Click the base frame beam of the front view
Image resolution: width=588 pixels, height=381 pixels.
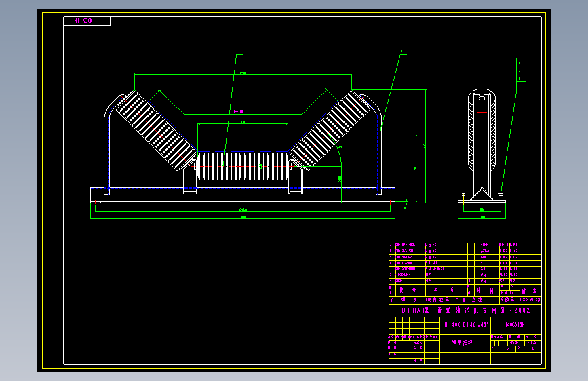[243, 195]
